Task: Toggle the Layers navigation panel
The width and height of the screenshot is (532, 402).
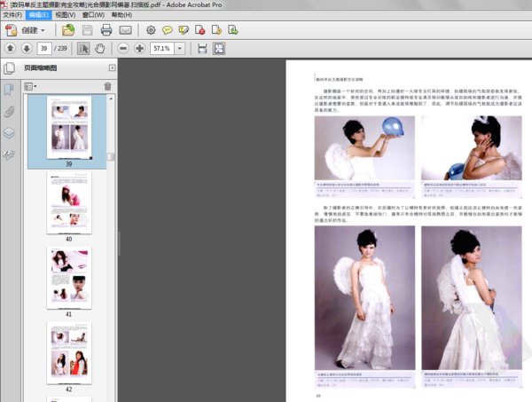Action: [10, 133]
